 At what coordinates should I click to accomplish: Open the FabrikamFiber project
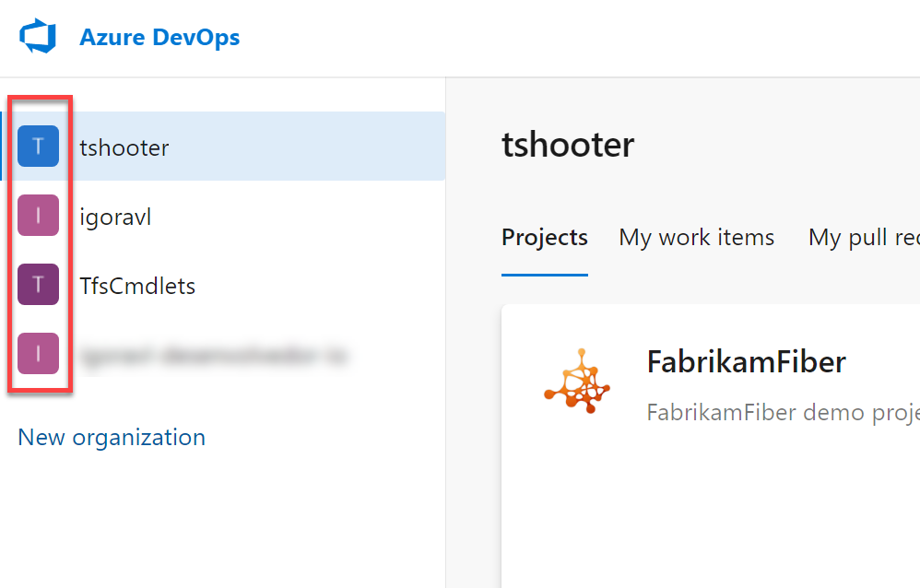pos(747,361)
